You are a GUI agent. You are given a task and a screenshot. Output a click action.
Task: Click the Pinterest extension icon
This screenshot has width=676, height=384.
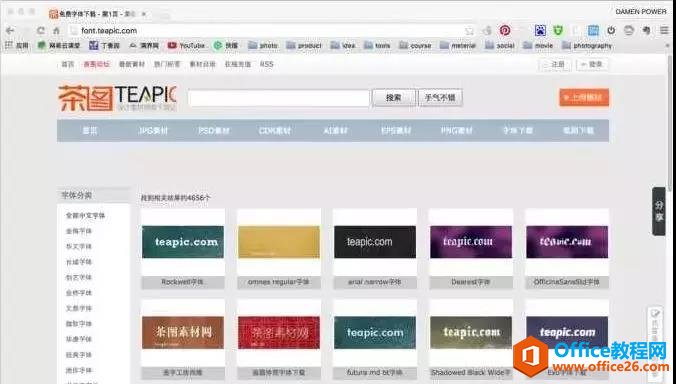tap(505, 30)
